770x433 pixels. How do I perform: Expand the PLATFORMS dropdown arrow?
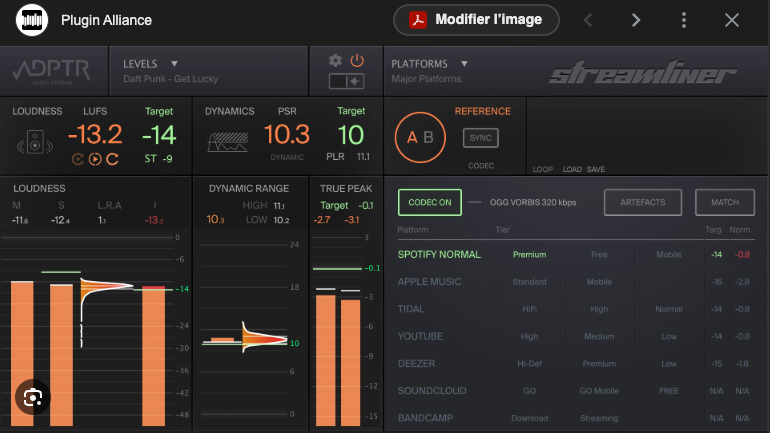[x=464, y=64]
